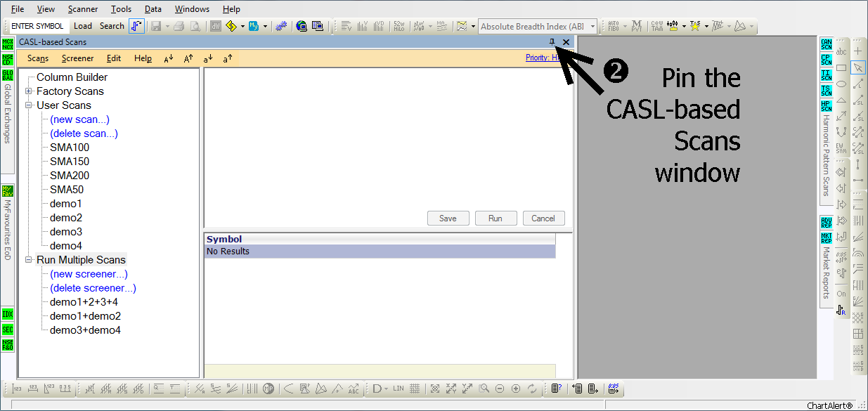
Task: Click the chart-style icon next to Search
Action: (x=136, y=26)
